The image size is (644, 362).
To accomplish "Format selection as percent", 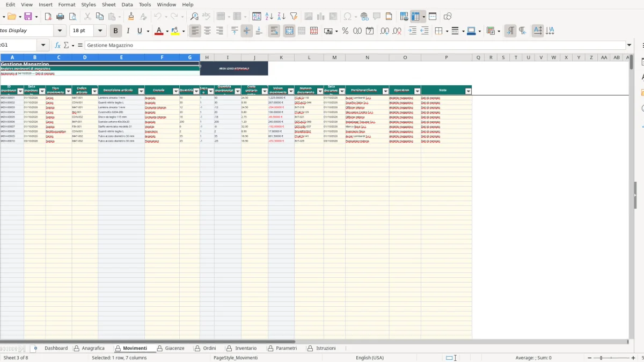I will click(x=345, y=31).
